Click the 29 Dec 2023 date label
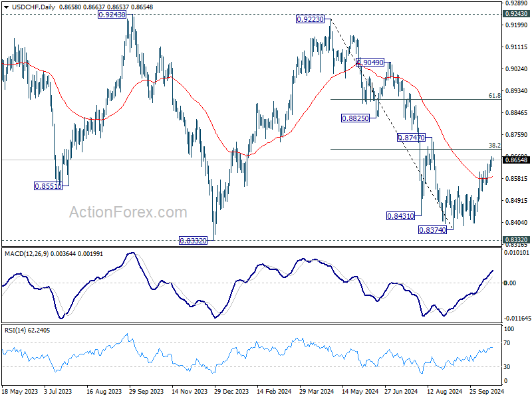The width and height of the screenshot is (532, 399). click(231, 391)
